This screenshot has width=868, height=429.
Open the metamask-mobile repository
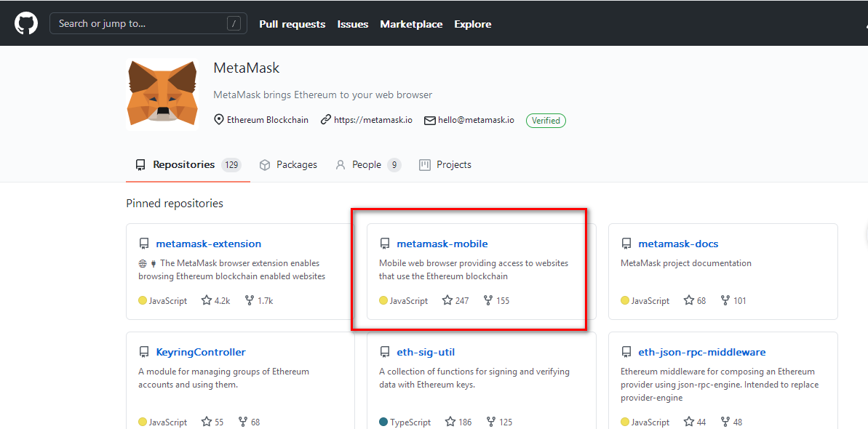click(x=442, y=244)
